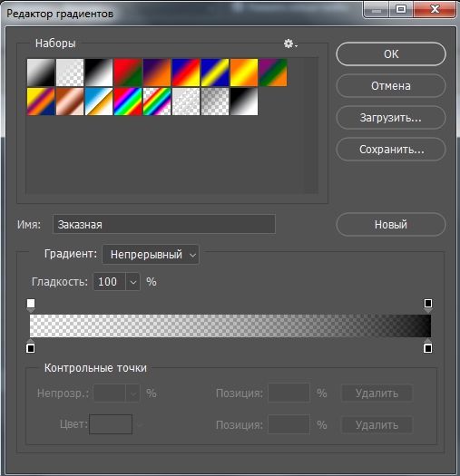Select the foreground-to-transparent preset swatch
The image size is (460, 476).
[70, 73]
